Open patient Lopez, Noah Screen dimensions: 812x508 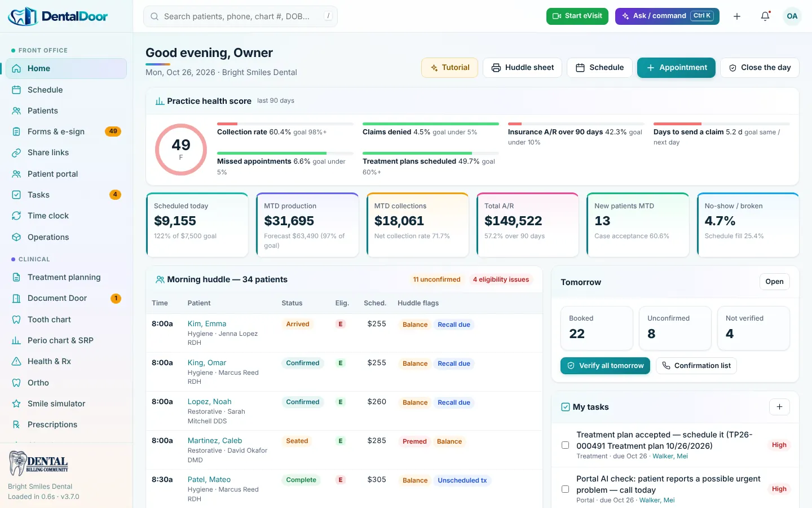[x=209, y=402]
